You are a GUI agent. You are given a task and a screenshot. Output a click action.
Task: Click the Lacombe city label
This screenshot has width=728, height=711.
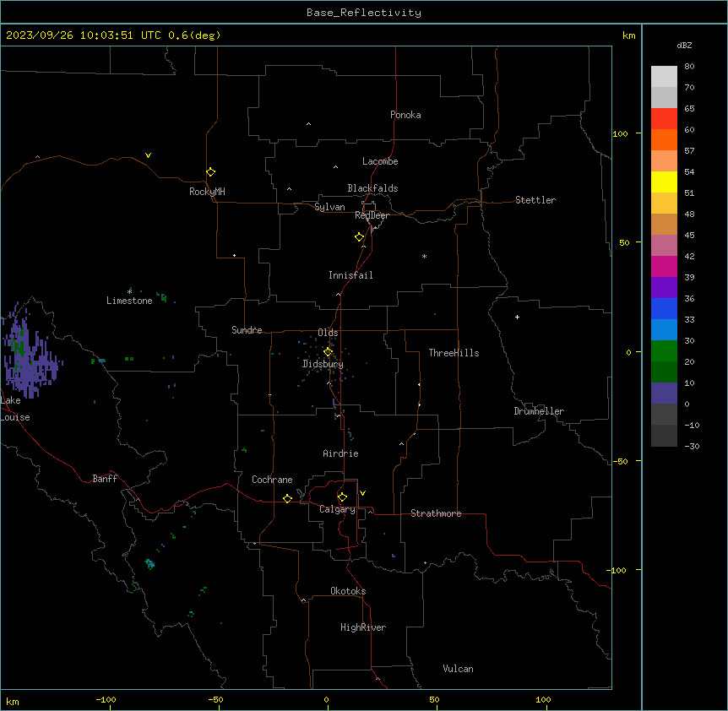pyautogui.click(x=380, y=161)
